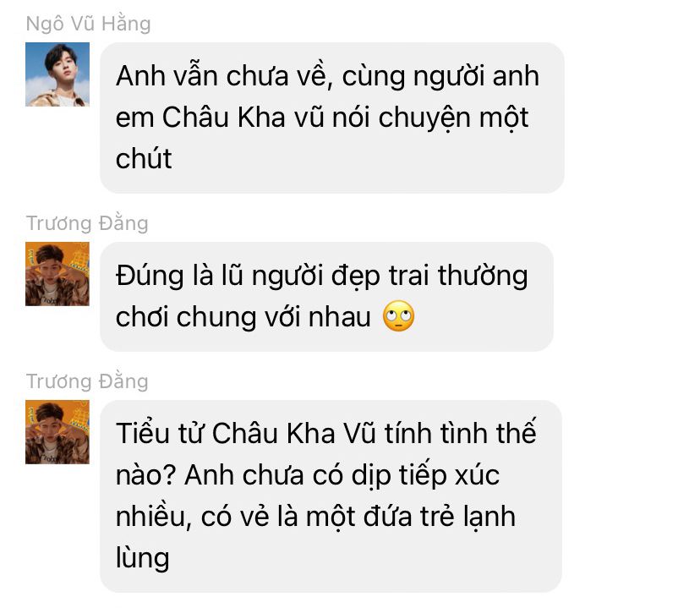Click the words 'cùng người anh' in first message

pyautogui.click(x=440, y=77)
